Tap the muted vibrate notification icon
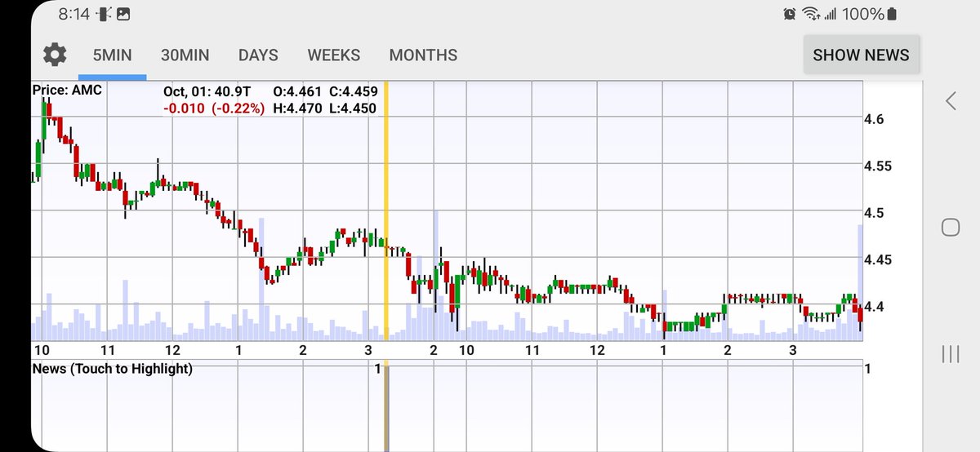 click(105, 14)
